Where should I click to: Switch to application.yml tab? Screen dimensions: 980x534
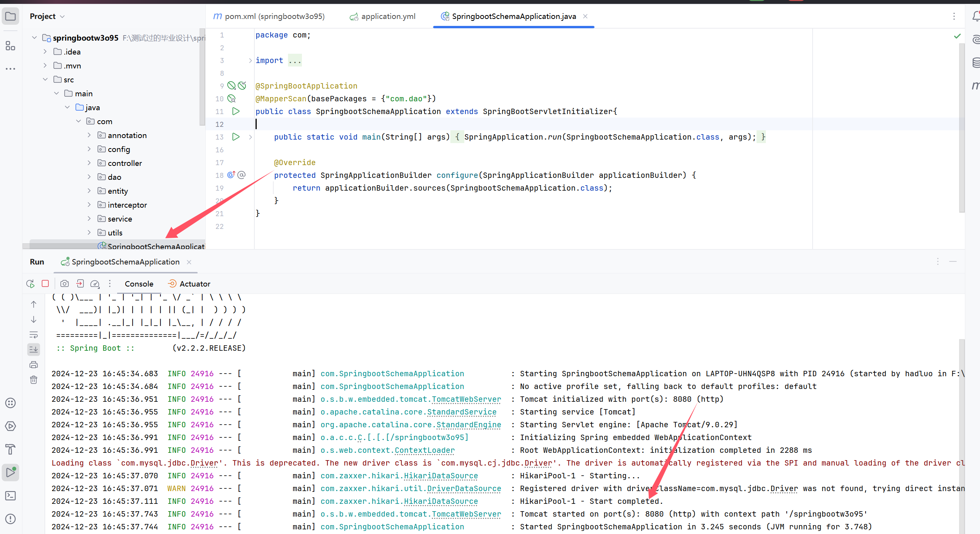pyautogui.click(x=383, y=16)
